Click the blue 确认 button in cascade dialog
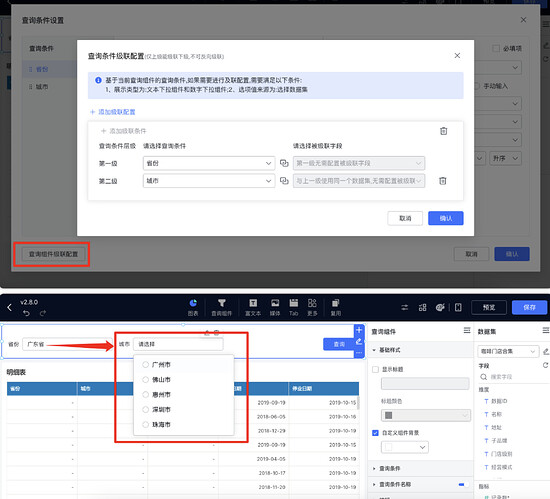The width and height of the screenshot is (550, 499). 445,218
